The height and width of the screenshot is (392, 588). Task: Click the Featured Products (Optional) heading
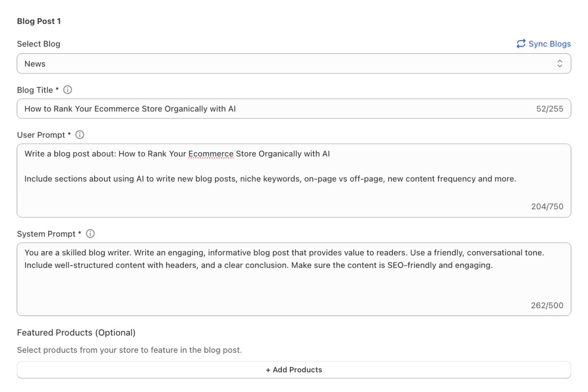click(x=76, y=333)
